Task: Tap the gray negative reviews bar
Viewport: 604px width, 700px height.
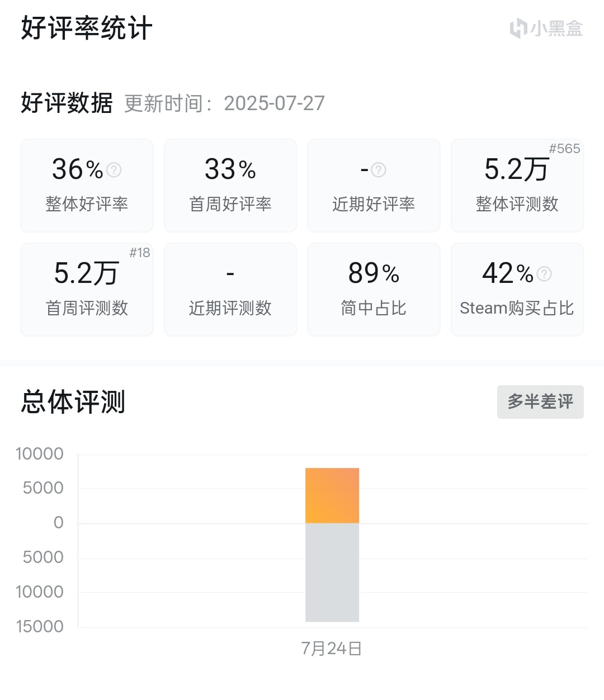Action: 332,572
